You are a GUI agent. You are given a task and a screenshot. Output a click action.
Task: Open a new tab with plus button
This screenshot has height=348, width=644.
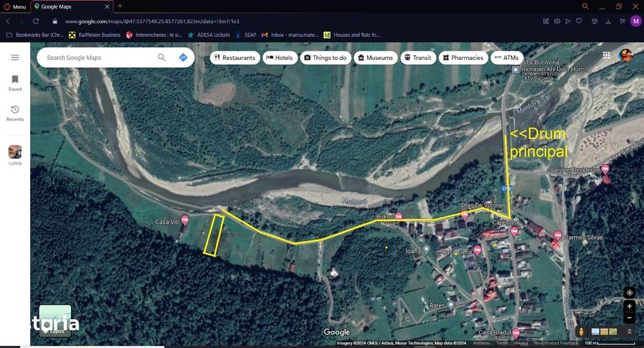pos(120,6)
